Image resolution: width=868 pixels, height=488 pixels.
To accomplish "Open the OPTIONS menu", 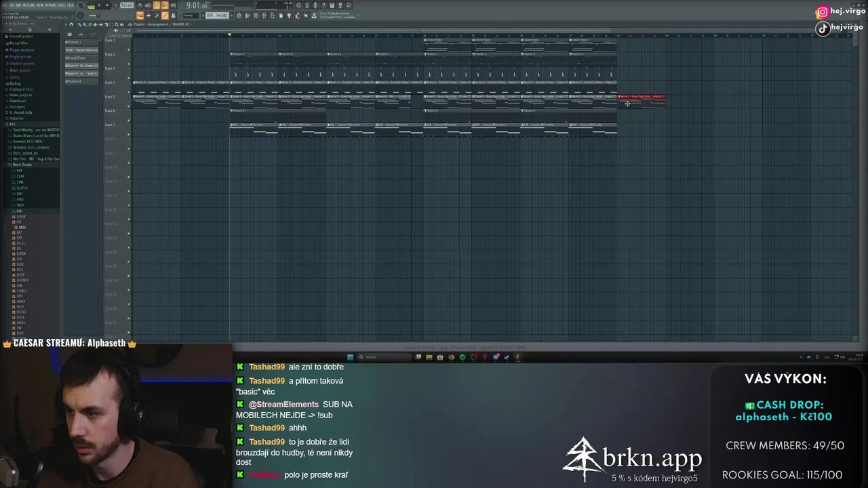I will [51, 5].
